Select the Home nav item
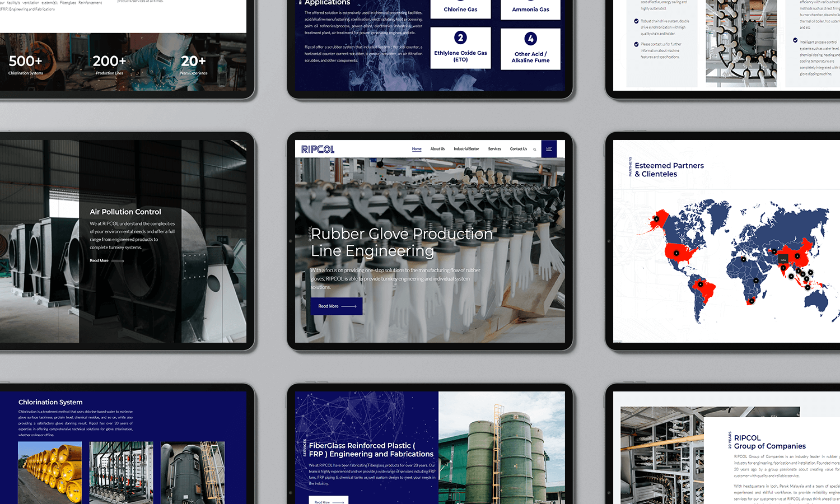 (417, 149)
